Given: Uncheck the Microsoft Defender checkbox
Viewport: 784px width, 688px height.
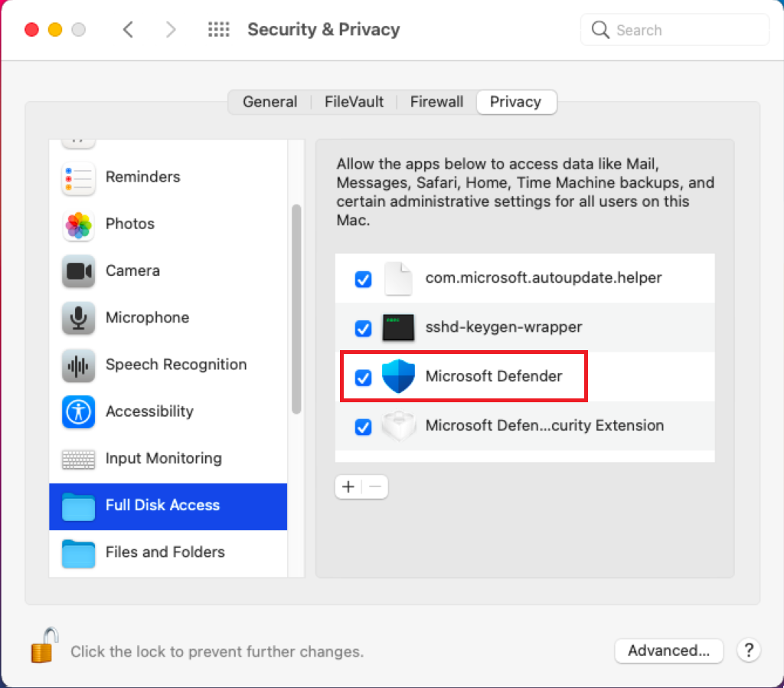Looking at the screenshot, I should tap(363, 377).
